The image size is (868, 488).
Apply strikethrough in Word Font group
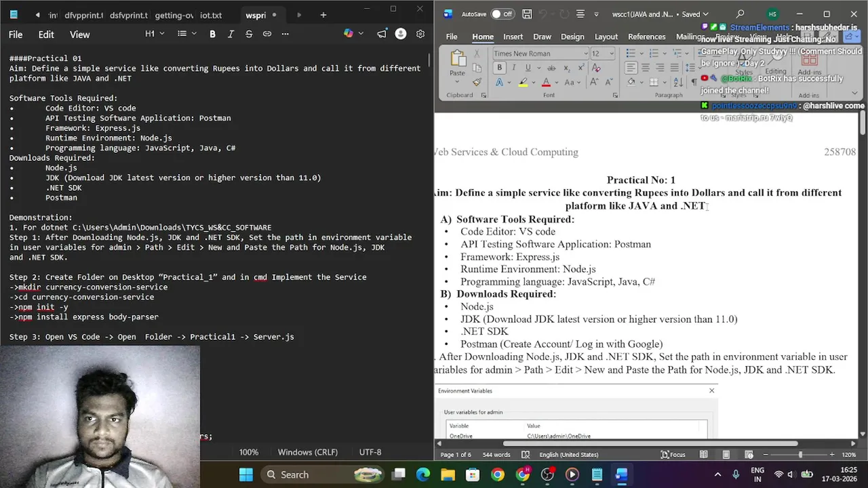click(x=551, y=68)
